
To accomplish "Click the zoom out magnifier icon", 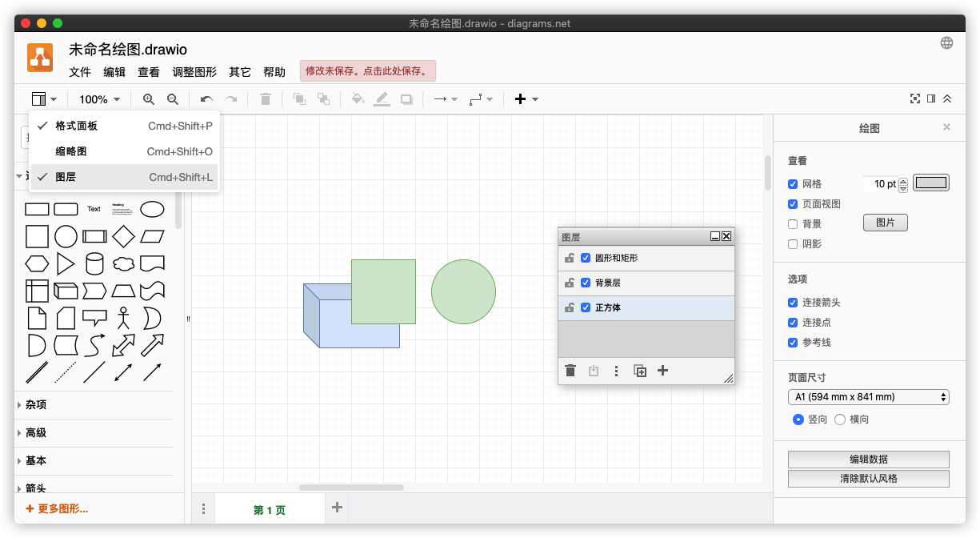I will click(172, 99).
